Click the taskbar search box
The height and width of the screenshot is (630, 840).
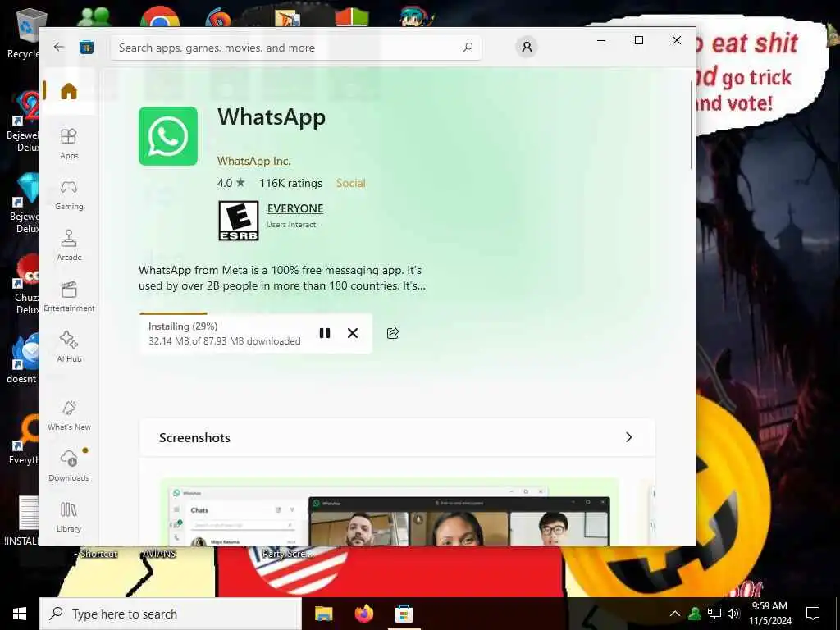pyautogui.click(x=171, y=614)
